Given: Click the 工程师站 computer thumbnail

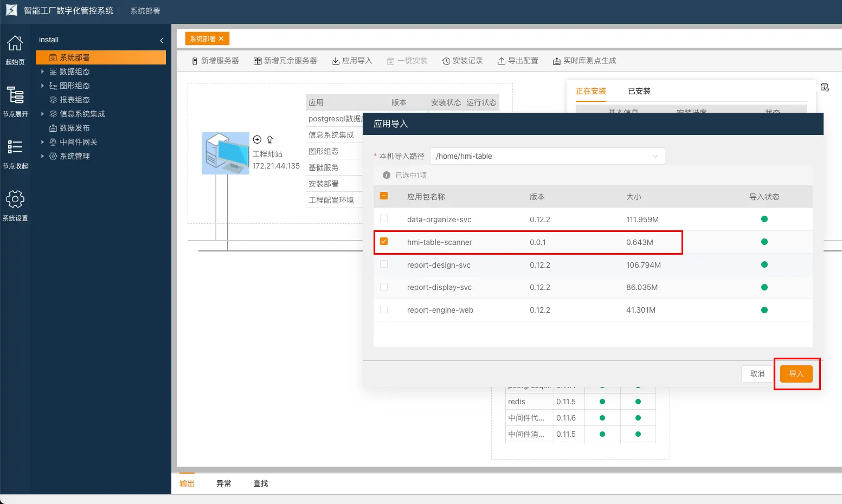Looking at the screenshot, I should click(225, 153).
